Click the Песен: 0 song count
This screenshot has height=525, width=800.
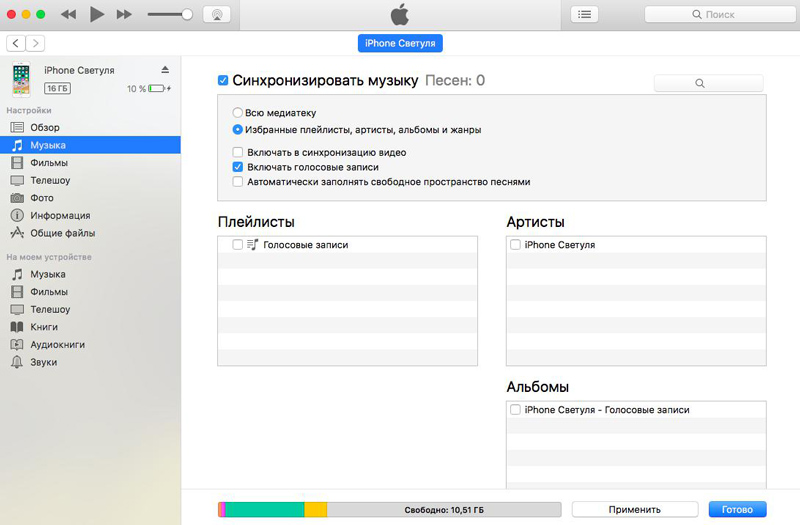(x=455, y=80)
